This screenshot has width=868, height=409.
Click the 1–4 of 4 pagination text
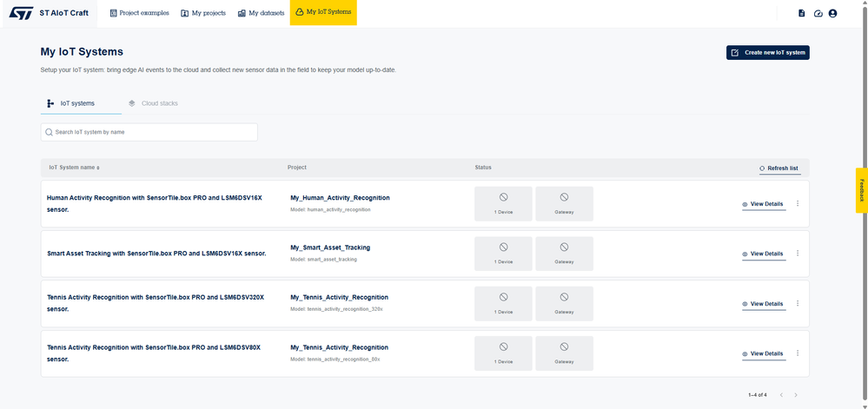click(x=758, y=395)
